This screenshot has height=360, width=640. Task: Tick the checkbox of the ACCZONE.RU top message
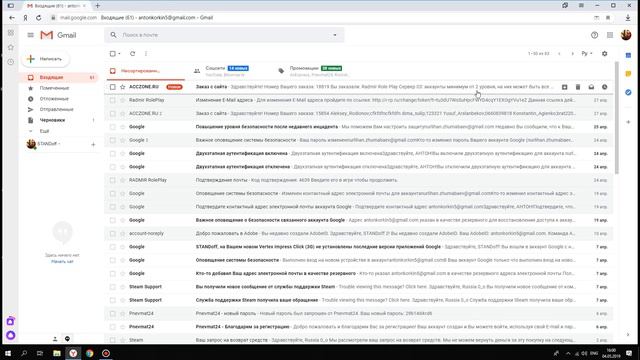point(113,87)
